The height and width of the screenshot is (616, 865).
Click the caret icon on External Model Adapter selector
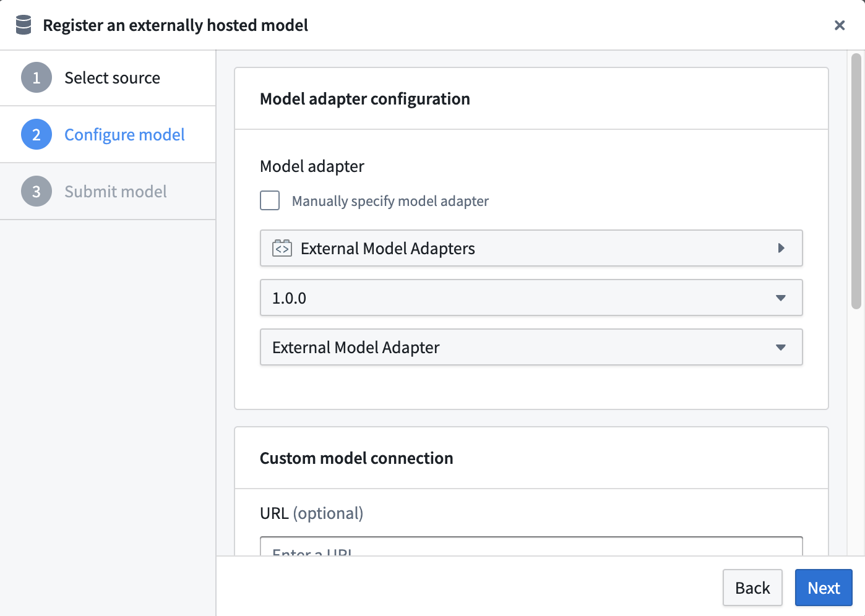coord(781,348)
